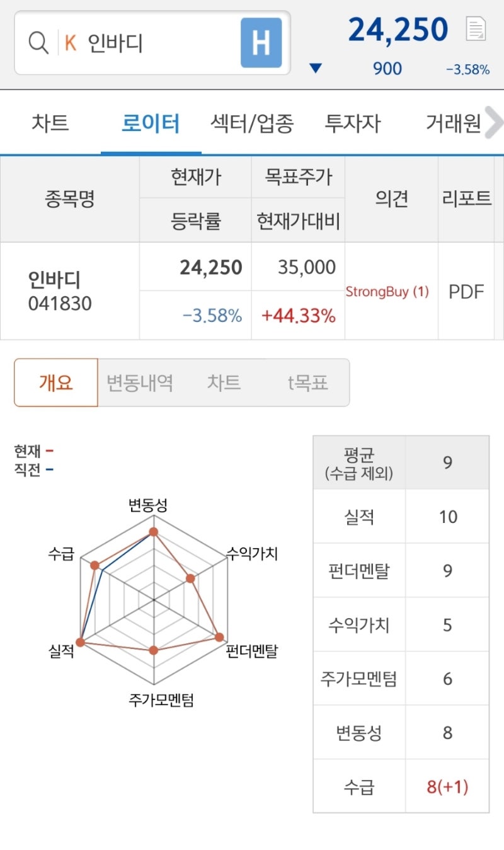The width and height of the screenshot is (504, 850).
Task: Open the PDF report link
Action: click(x=466, y=292)
